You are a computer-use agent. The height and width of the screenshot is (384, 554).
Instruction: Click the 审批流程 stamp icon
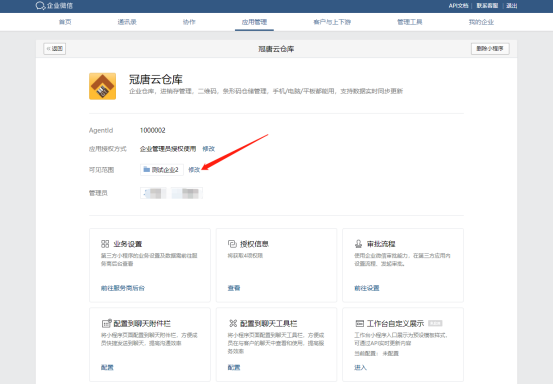pyautogui.click(x=358, y=244)
